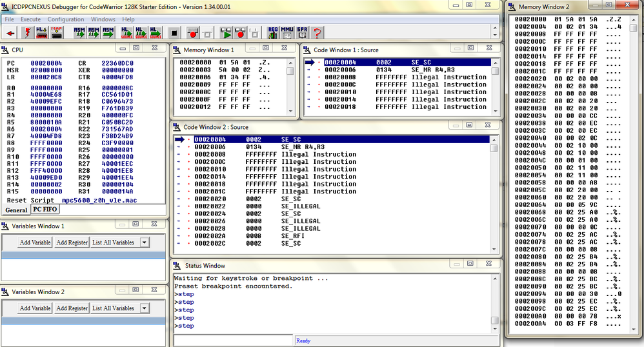Click the red back arrow toolbar icon
644x347 pixels.
click(x=11, y=33)
